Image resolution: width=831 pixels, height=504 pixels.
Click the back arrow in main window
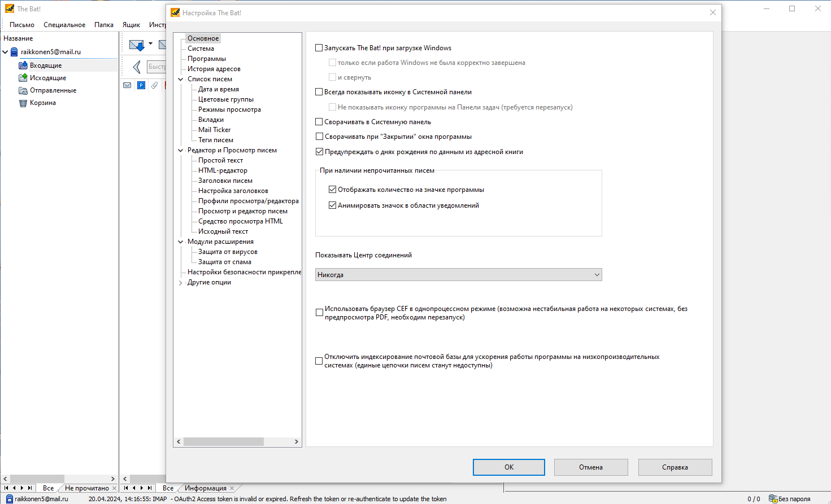coord(137,67)
